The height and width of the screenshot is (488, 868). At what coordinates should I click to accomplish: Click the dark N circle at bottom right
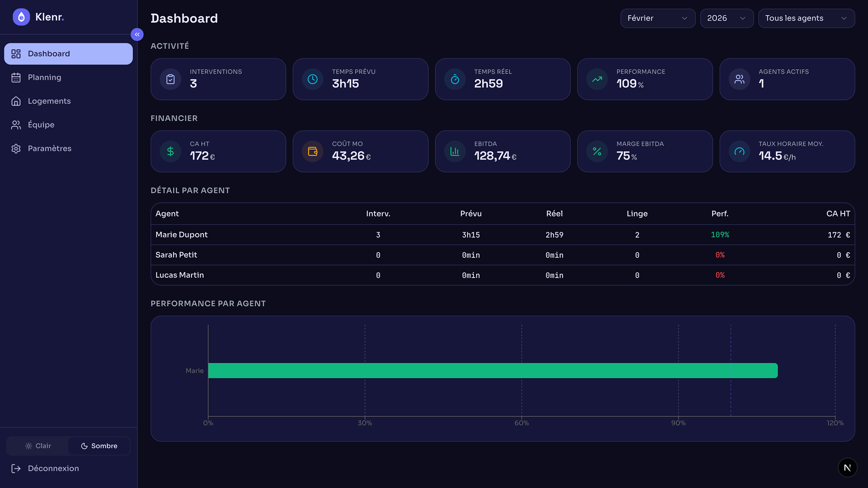click(x=848, y=467)
